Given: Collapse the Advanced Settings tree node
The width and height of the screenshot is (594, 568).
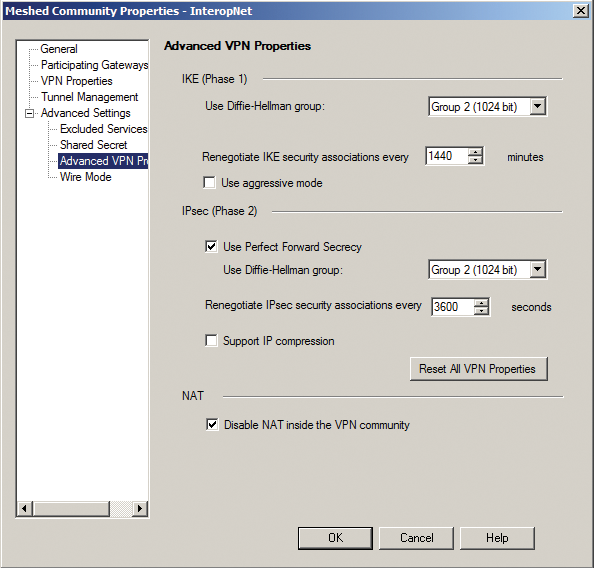Looking at the screenshot, I should (x=29, y=113).
